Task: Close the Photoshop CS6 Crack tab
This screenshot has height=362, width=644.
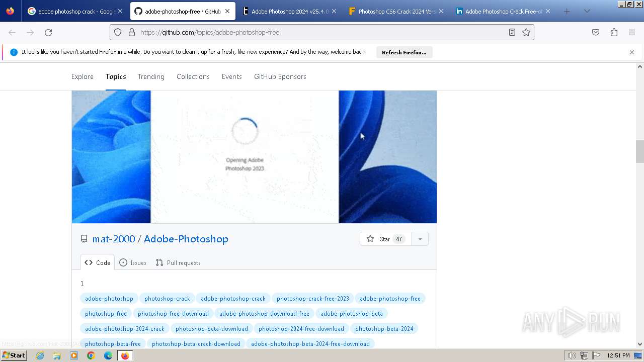Action: 441,11
